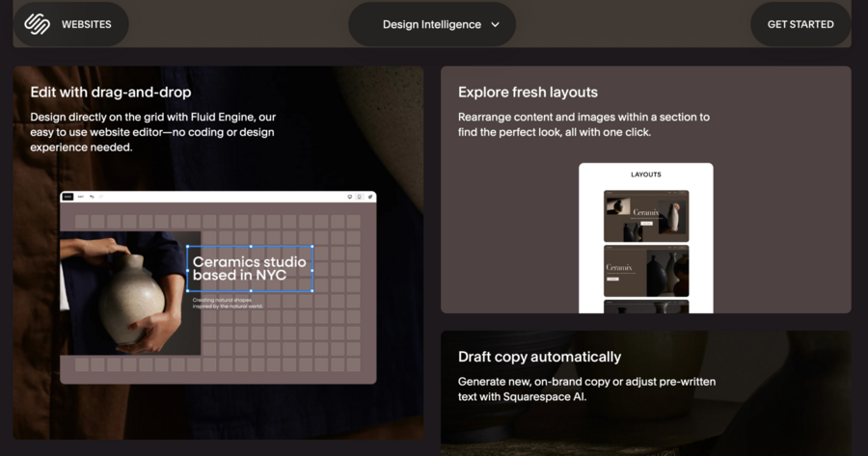Select the desktop view icon in editor

pos(349,197)
